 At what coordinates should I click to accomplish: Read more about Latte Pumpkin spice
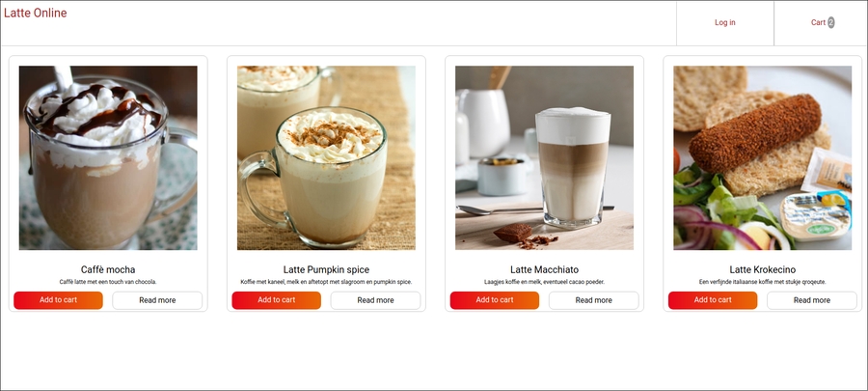[375, 300]
